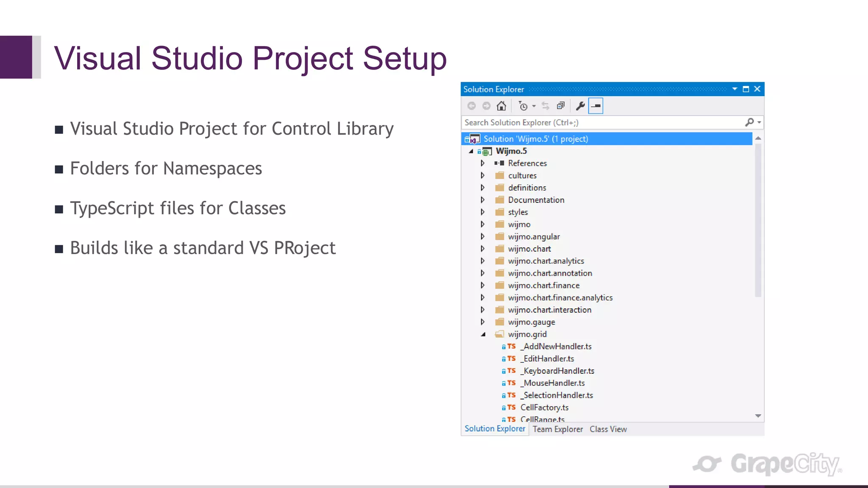Collapse the Wijmo.5 project node
Screen dimensions: 868x488
coord(471,151)
